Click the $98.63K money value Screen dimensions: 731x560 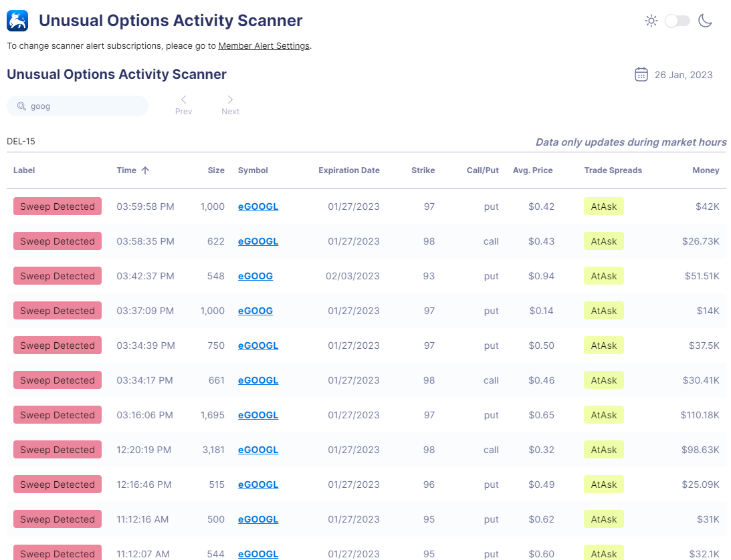tap(700, 450)
